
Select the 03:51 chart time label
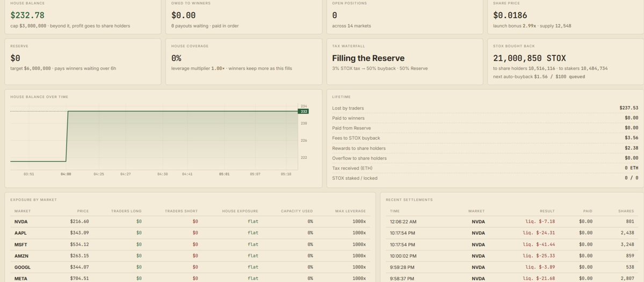(x=29, y=174)
